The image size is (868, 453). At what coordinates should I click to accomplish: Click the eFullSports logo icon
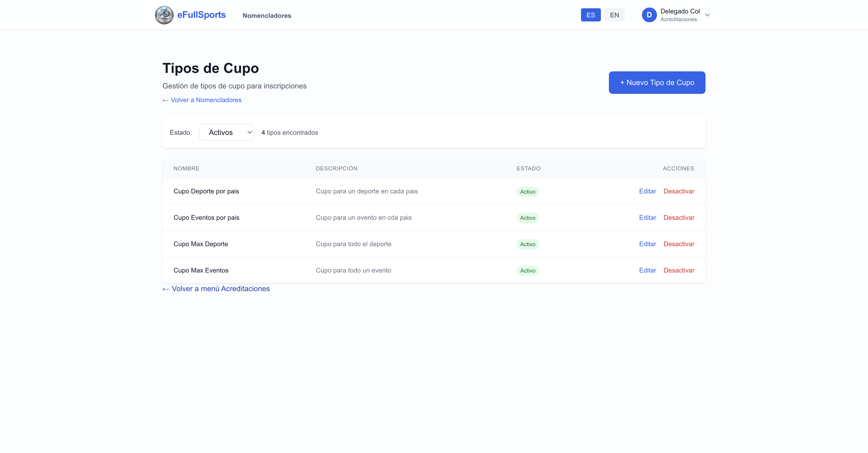[x=164, y=15]
